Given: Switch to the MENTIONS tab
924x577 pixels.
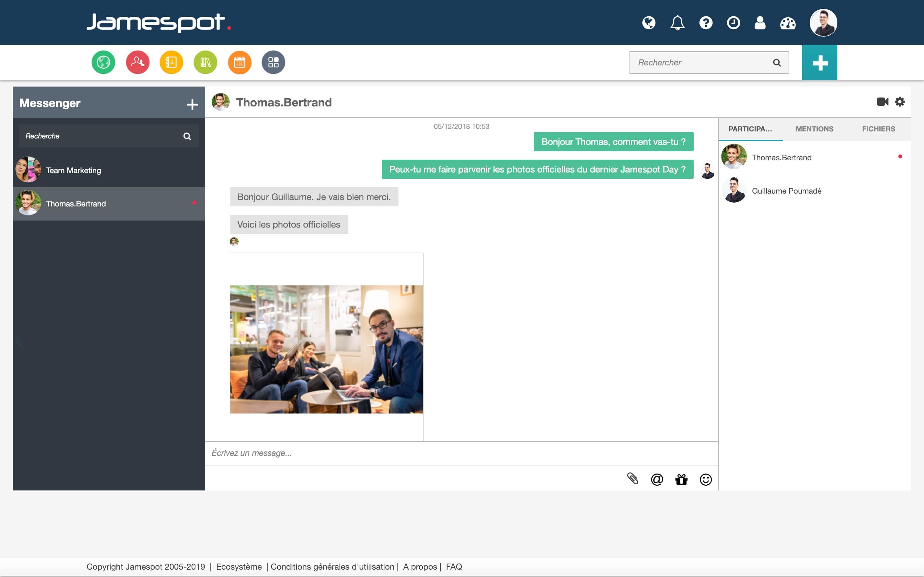Looking at the screenshot, I should 814,128.
